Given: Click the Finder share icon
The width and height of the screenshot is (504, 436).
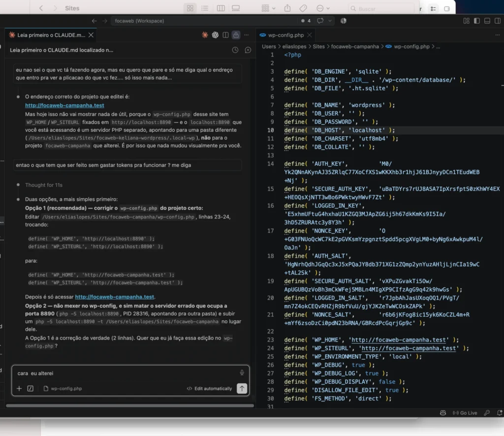Looking at the screenshot, I should pos(287,8).
